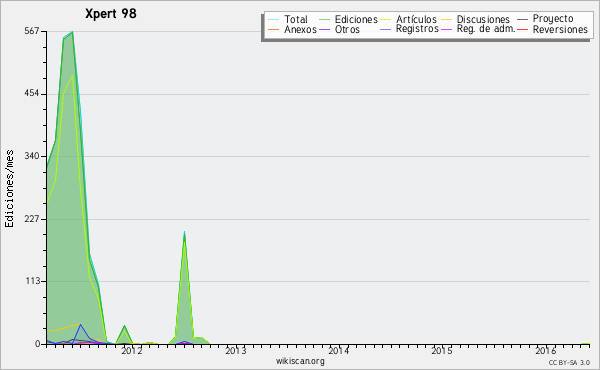The height and width of the screenshot is (370, 600).
Task: Click the x-axis label 2012
Action: pos(132,350)
